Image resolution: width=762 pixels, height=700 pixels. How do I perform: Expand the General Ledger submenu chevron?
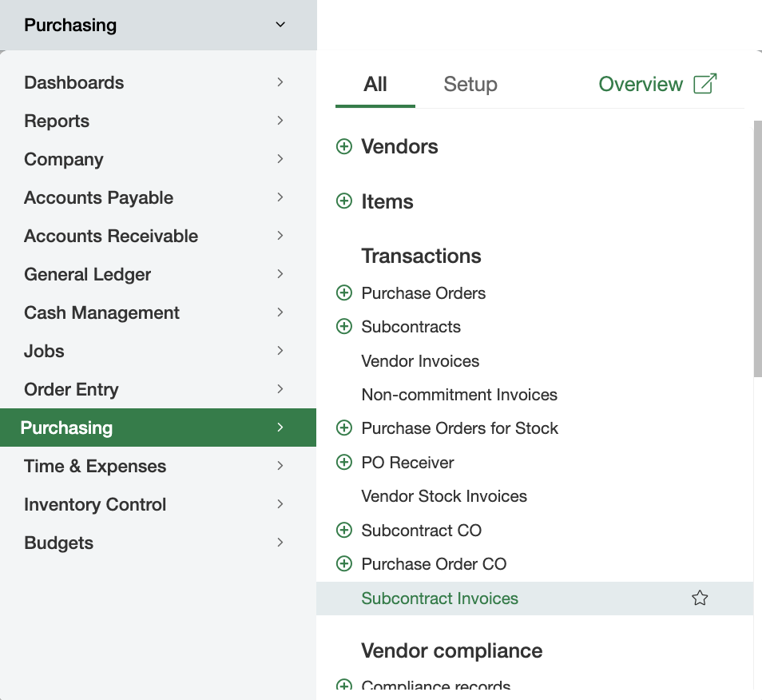(280, 274)
